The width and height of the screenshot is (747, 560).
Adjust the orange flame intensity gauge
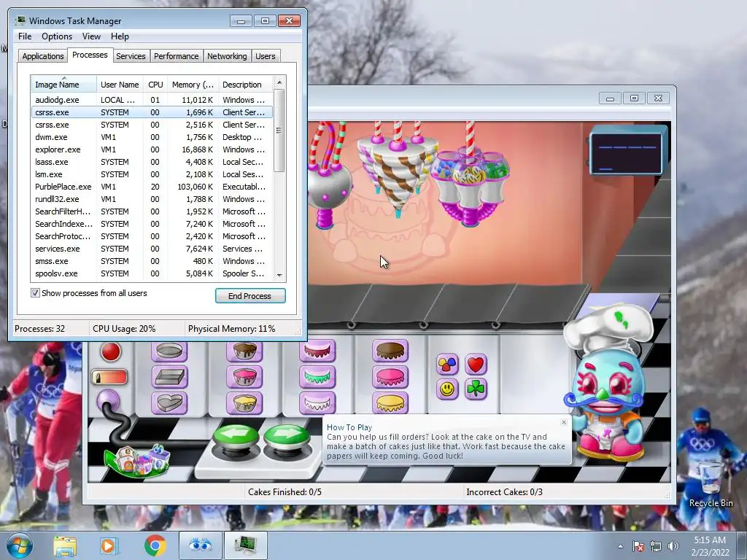point(109,377)
